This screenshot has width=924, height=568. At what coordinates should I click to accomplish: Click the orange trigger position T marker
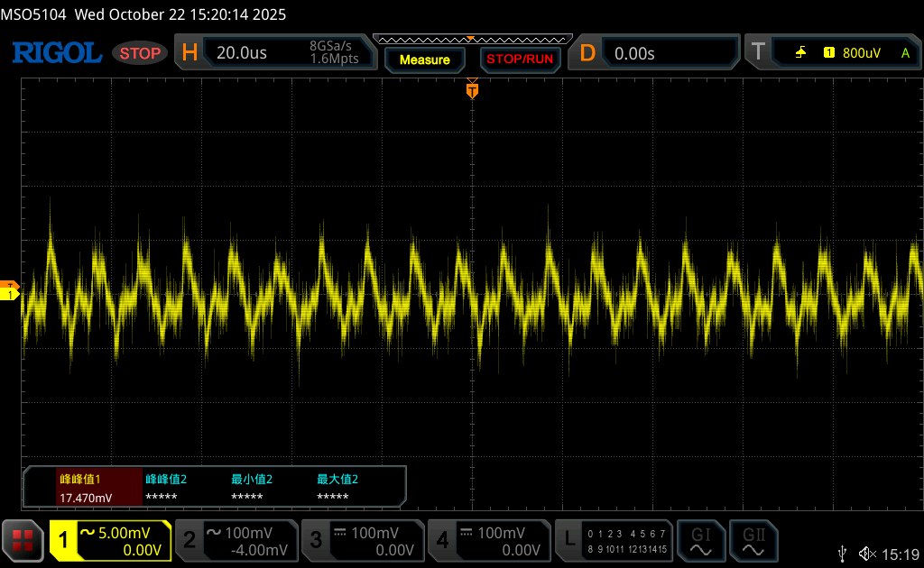[472, 90]
